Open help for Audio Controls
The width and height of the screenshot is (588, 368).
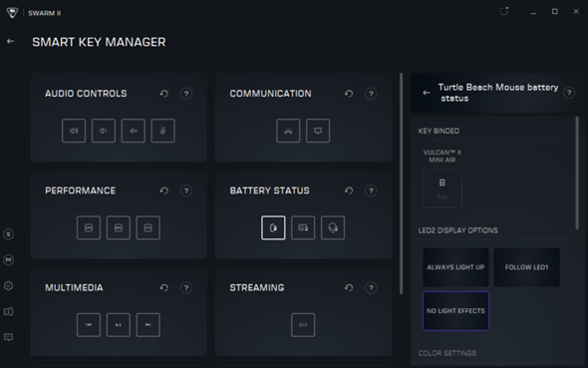[186, 94]
